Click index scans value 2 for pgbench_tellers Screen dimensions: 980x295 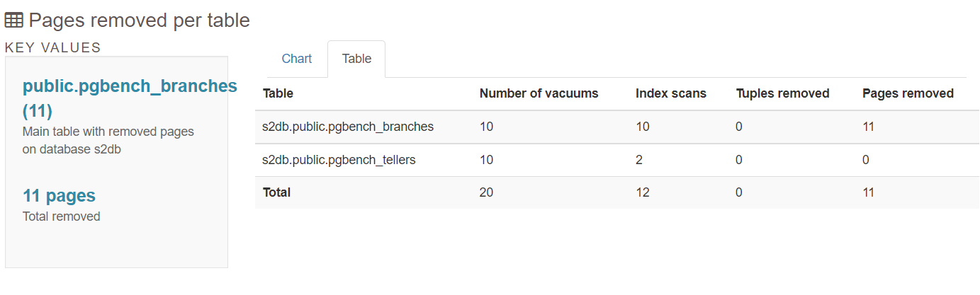tap(639, 160)
